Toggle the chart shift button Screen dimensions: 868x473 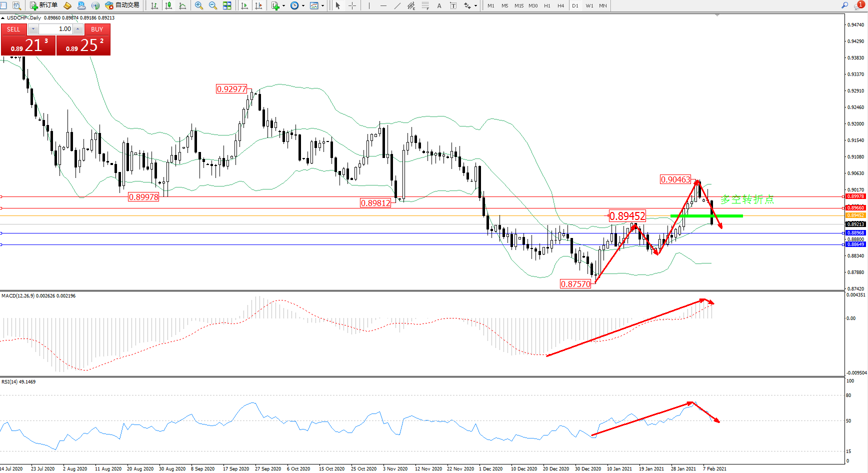[258, 5]
